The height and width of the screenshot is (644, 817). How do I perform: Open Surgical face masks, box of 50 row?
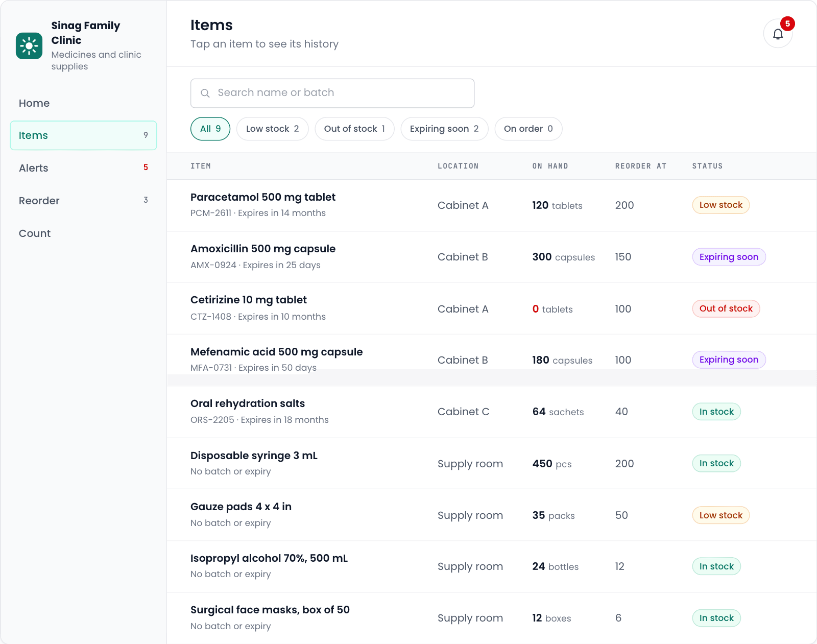click(x=491, y=618)
